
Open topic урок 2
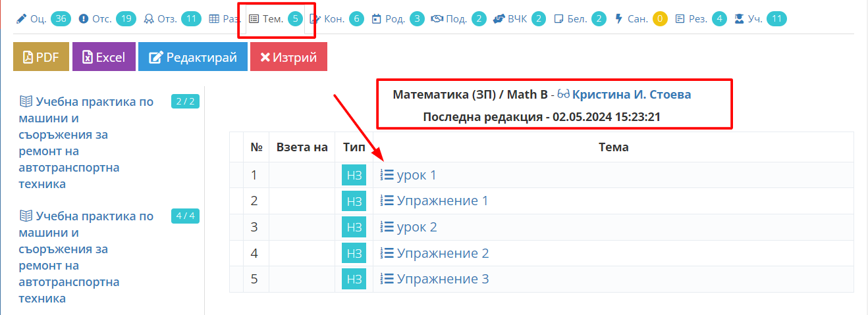point(417,227)
